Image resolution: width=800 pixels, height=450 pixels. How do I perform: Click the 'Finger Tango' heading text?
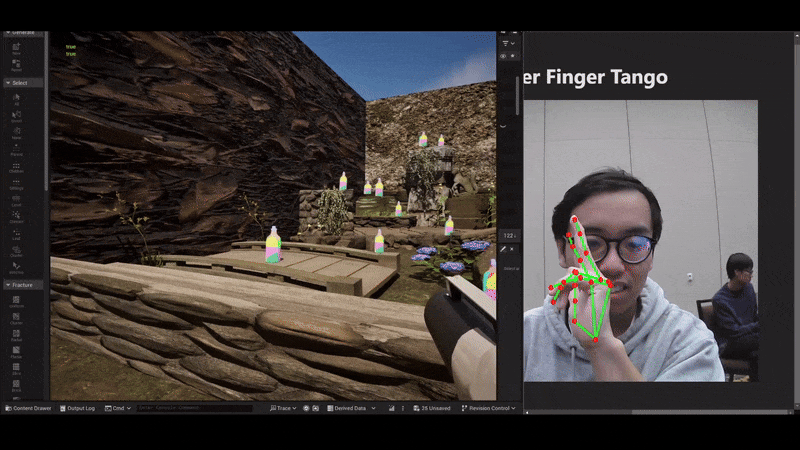(x=607, y=77)
